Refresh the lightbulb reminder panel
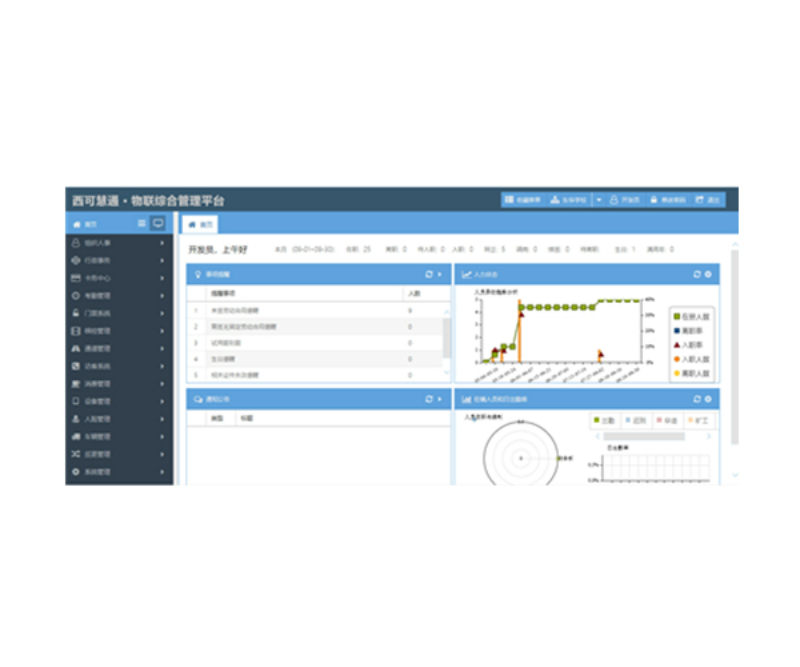Screen dimensions: 800x667 (429, 275)
